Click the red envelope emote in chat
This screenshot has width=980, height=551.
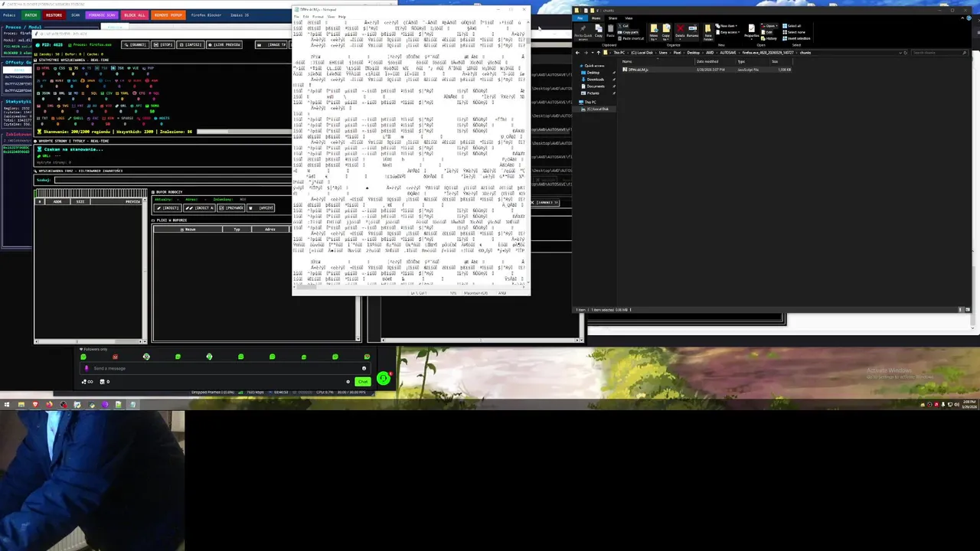point(115,357)
